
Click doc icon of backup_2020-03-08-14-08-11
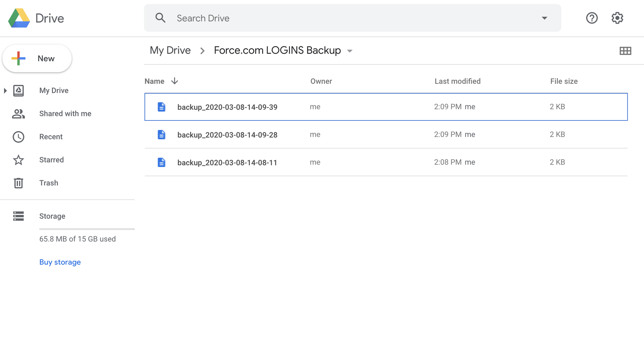(x=161, y=162)
